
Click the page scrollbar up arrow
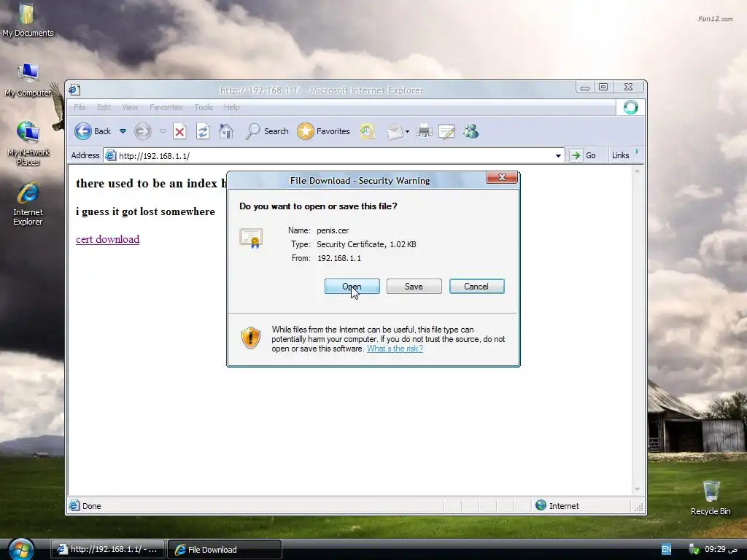click(637, 171)
